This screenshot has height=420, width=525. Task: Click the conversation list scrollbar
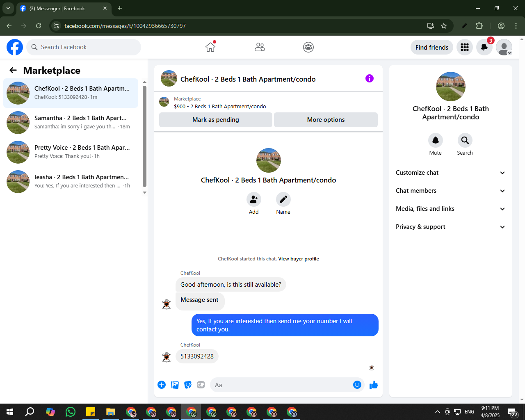[x=144, y=136]
